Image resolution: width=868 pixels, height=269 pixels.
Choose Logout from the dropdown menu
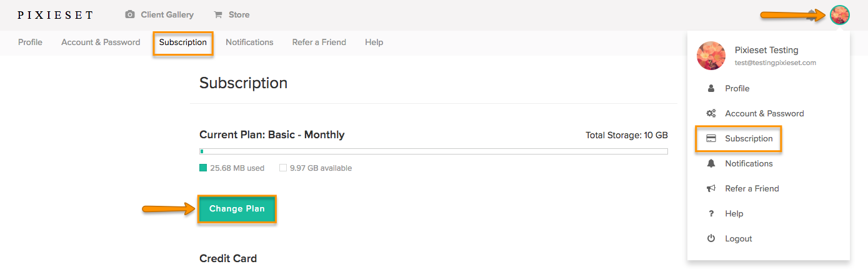click(738, 238)
